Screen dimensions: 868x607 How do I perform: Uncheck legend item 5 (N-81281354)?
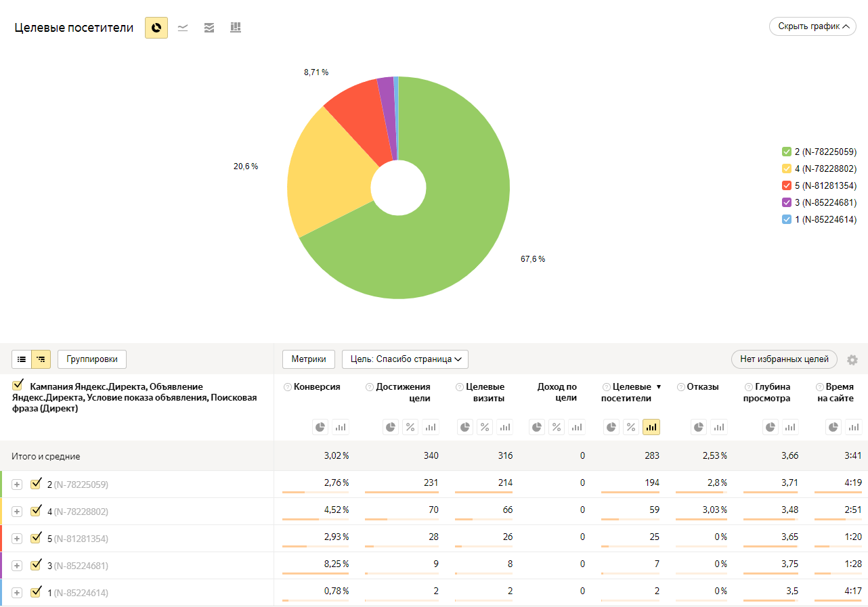pyautogui.click(x=787, y=185)
